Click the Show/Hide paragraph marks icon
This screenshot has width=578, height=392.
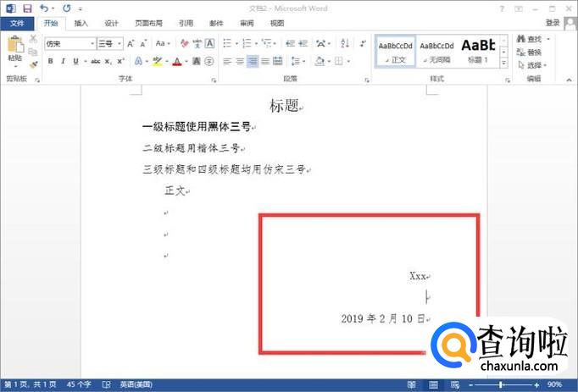click(363, 43)
